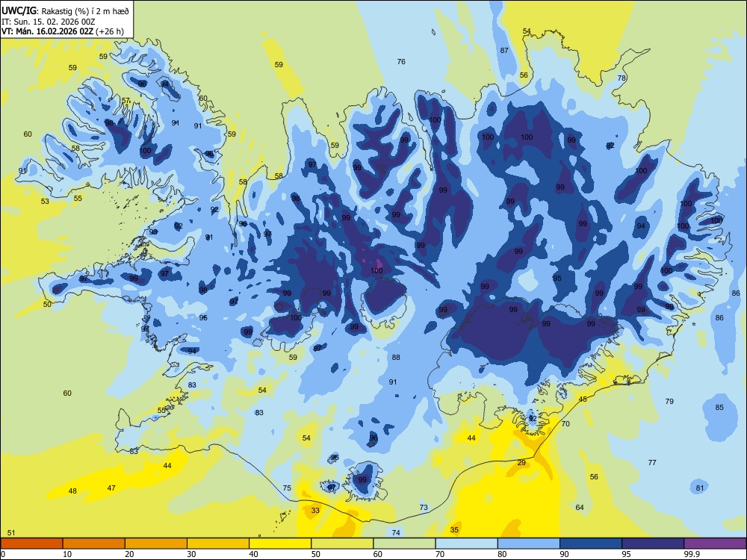The image size is (747, 560).
Task: Click the 95–99.9 navy legend swatch
Action: click(x=653, y=544)
